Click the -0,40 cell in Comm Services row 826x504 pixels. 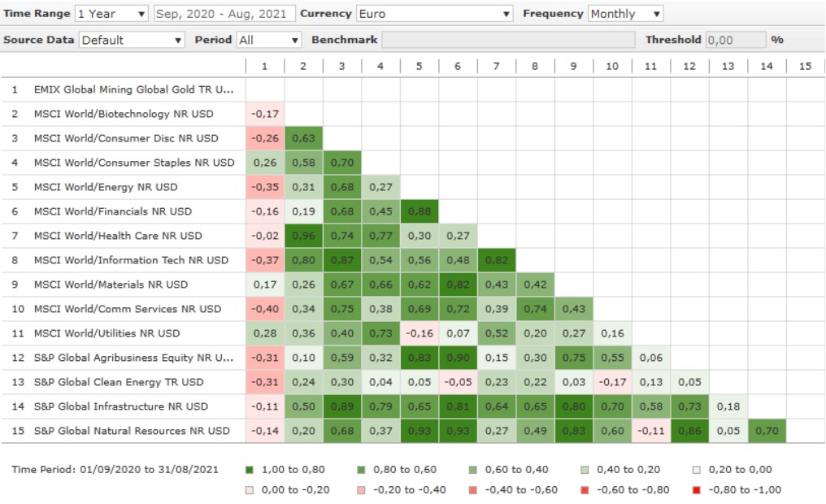[264, 309]
